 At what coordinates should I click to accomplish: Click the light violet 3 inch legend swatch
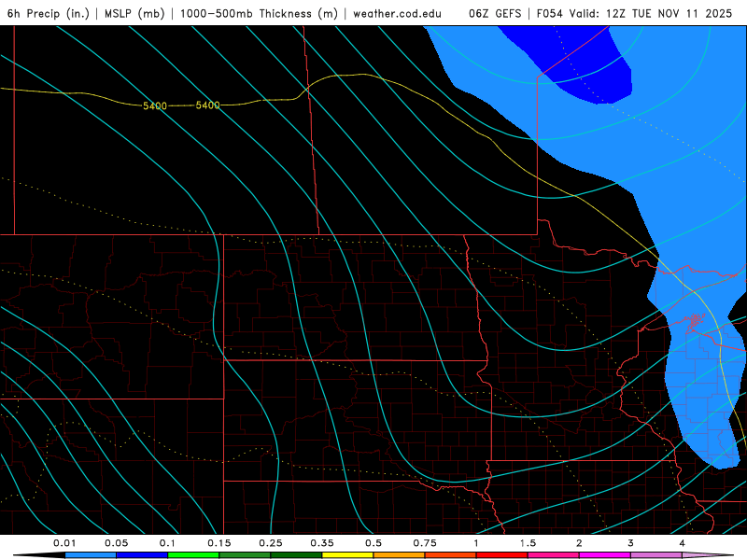pos(656,555)
